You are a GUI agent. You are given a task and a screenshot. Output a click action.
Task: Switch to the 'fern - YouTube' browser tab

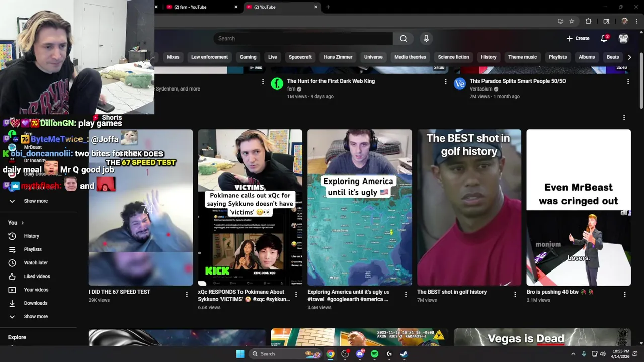tap(201, 7)
